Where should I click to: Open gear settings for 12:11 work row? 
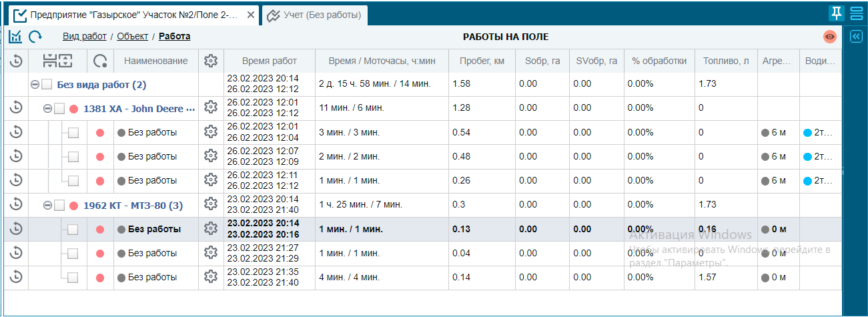click(211, 180)
